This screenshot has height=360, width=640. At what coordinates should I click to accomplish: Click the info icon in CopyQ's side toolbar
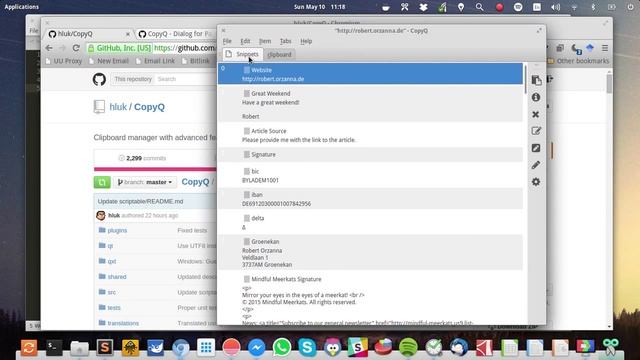point(536,98)
